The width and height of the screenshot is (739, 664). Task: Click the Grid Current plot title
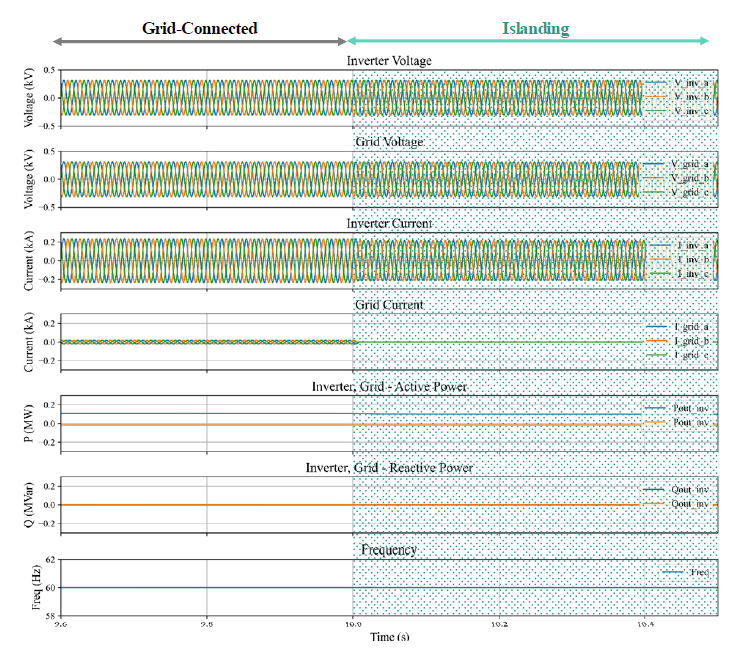(390, 304)
